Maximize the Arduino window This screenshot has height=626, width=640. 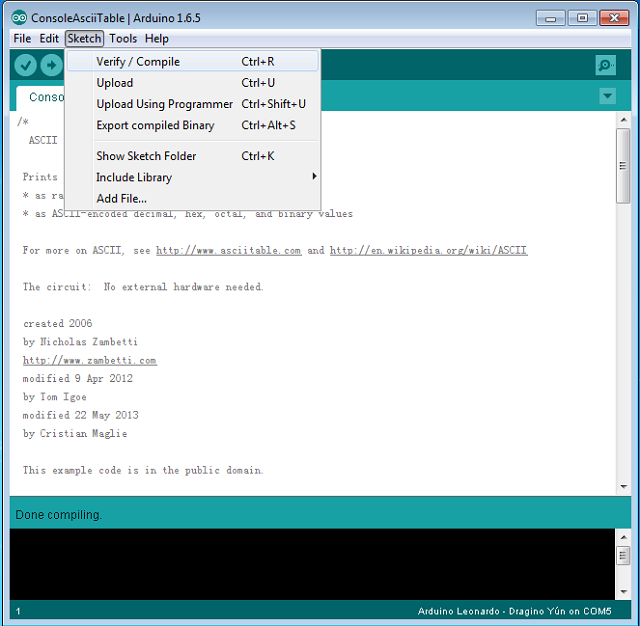582,18
